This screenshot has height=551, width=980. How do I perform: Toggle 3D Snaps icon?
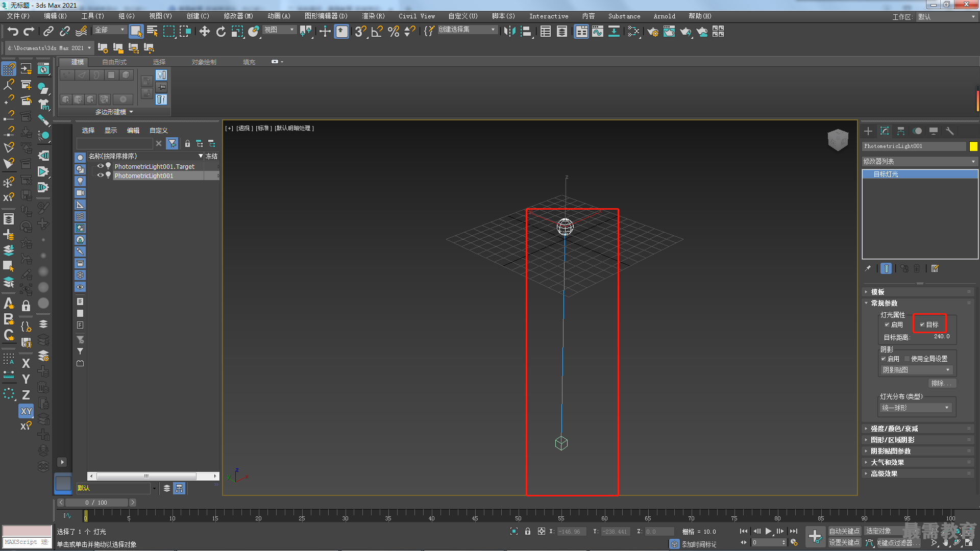click(x=360, y=32)
